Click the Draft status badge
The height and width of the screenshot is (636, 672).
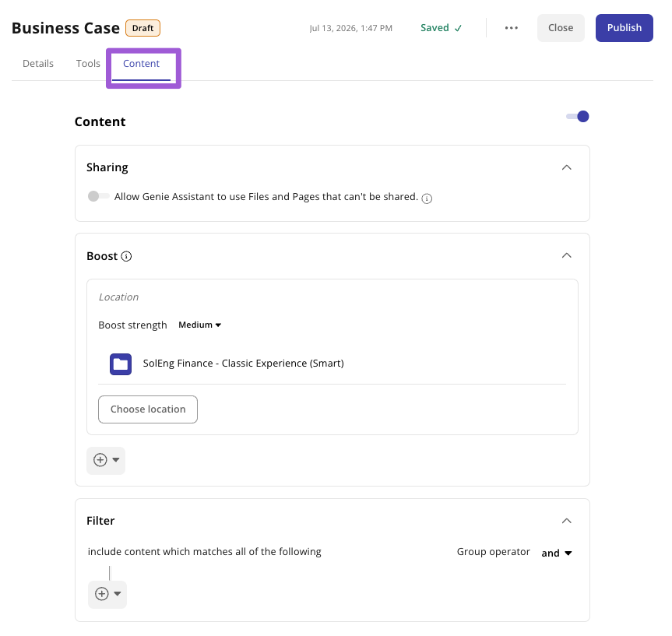click(x=142, y=28)
